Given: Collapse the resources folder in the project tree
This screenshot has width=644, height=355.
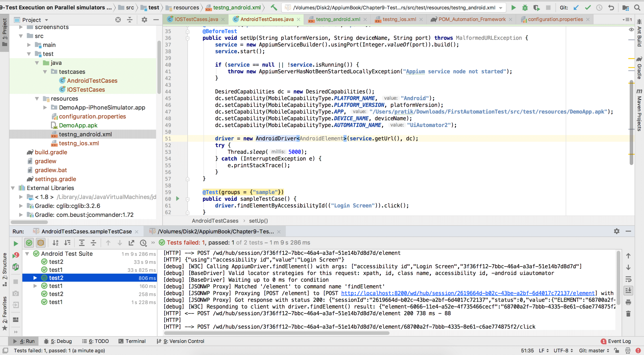Looking at the screenshot, I should tap(37, 99).
